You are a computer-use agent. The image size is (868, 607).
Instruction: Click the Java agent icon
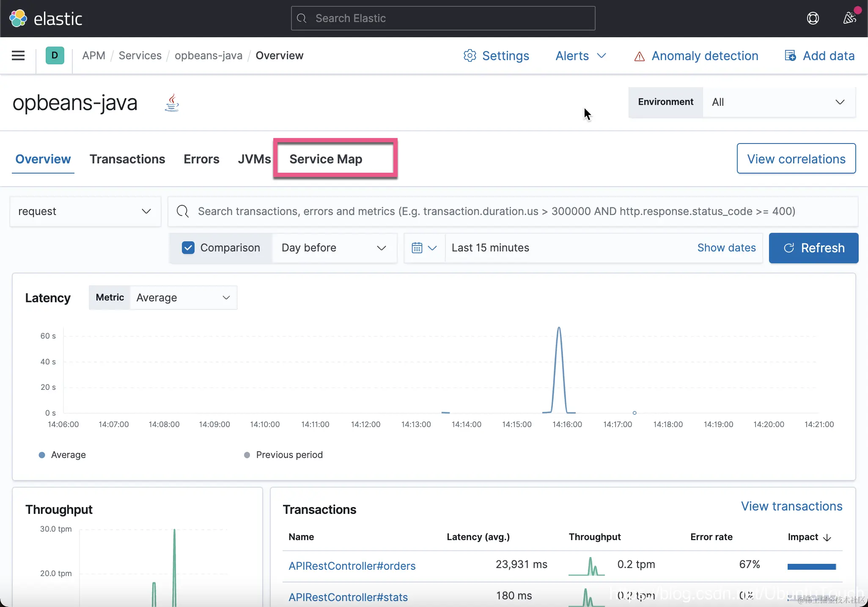(172, 103)
